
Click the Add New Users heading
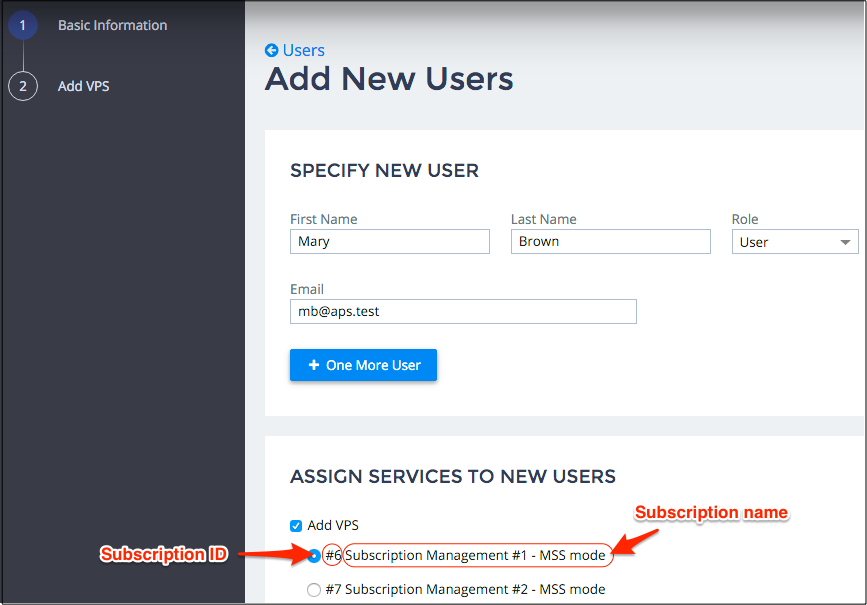389,79
